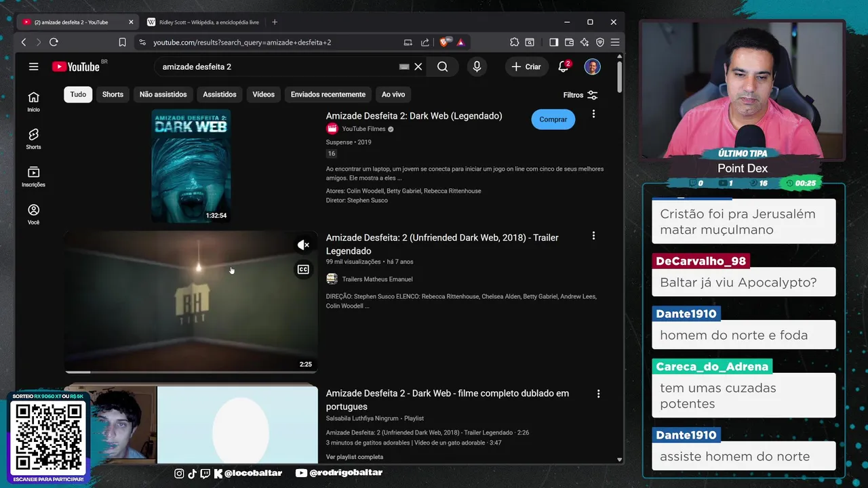The image size is (868, 488).
Task: Open the Unfriended Dark Web Trailer Legendado title
Action: point(442,244)
